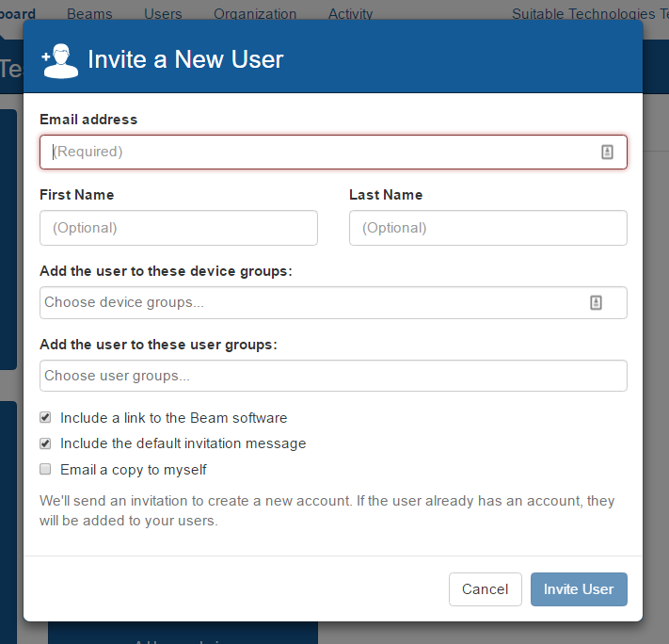
Task: Click the Invite User button
Action: (579, 589)
